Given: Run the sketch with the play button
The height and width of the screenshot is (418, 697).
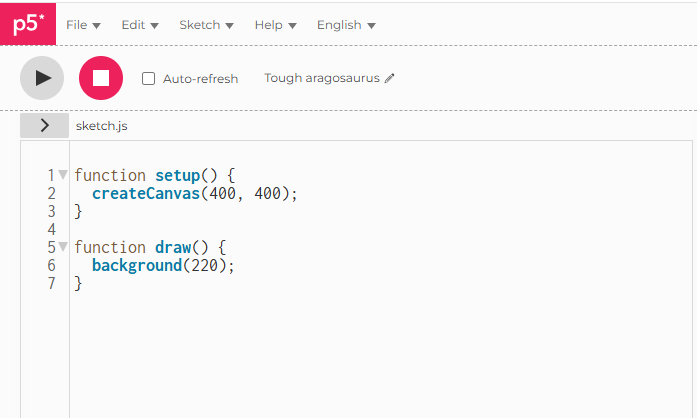Looking at the screenshot, I should (x=42, y=78).
